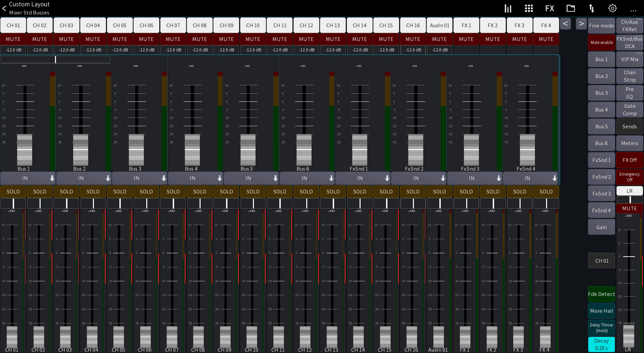Open the folder icon for scenes
The width and height of the screenshot is (644, 353).
pyautogui.click(x=571, y=8)
